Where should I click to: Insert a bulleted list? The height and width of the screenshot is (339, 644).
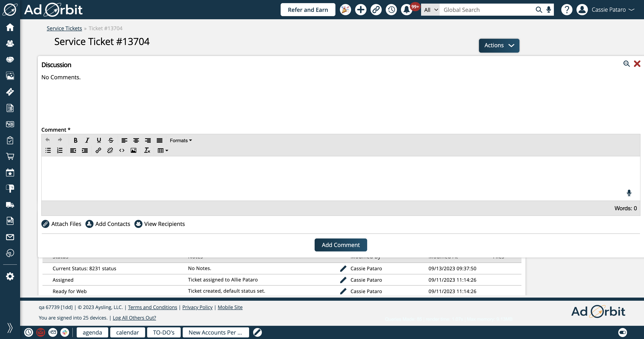48,150
